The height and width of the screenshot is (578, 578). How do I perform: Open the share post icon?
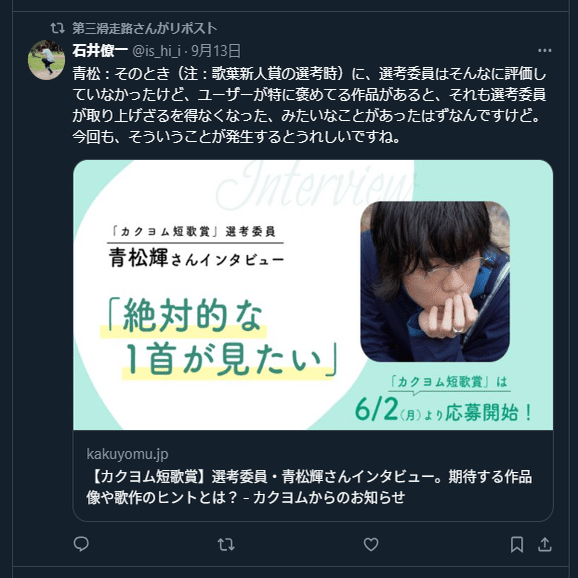(545, 544)
